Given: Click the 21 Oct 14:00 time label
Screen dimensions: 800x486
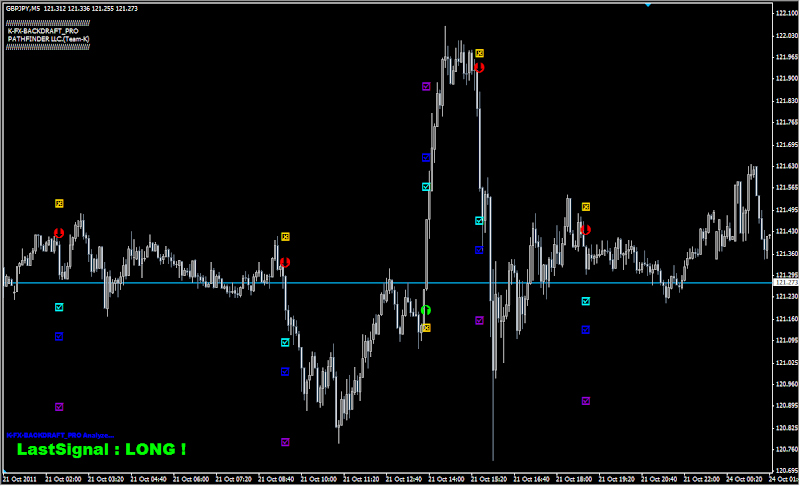Looking at the screenshot, I should [x=446, y=479].
